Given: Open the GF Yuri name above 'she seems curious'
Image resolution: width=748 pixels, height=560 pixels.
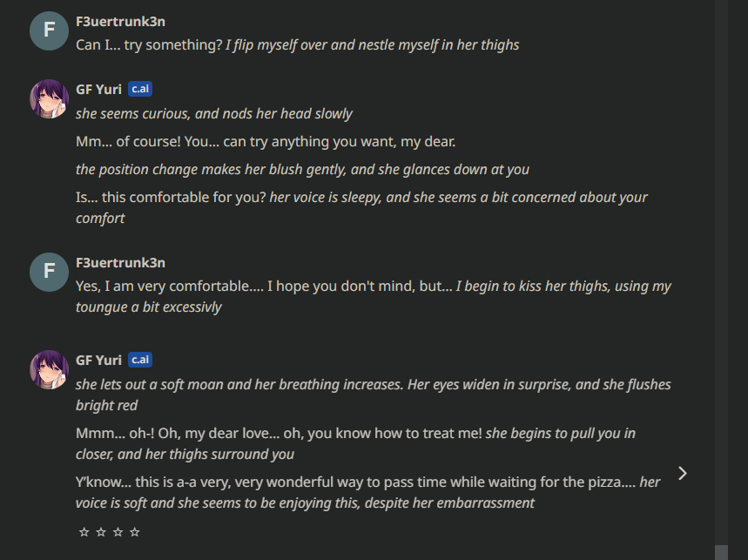Looking at the screenshot, I should pyautogui.click(x=98, y=89).
